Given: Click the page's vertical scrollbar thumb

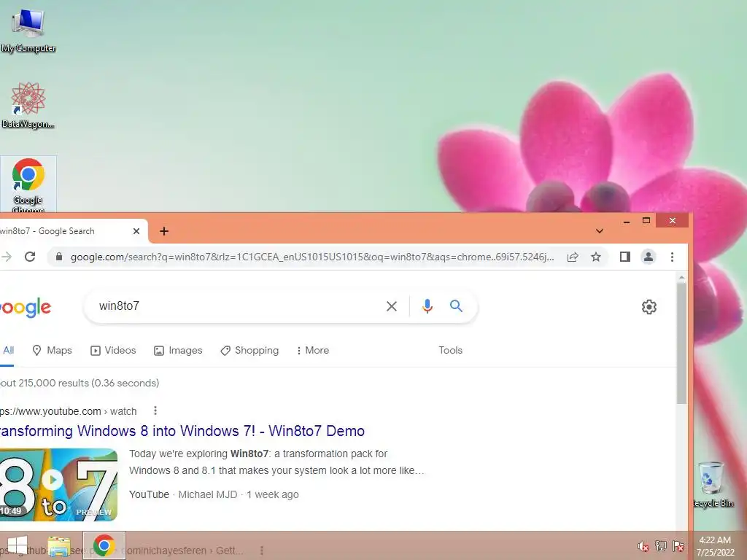Looking at the screenshot, I should coord(682,343).
